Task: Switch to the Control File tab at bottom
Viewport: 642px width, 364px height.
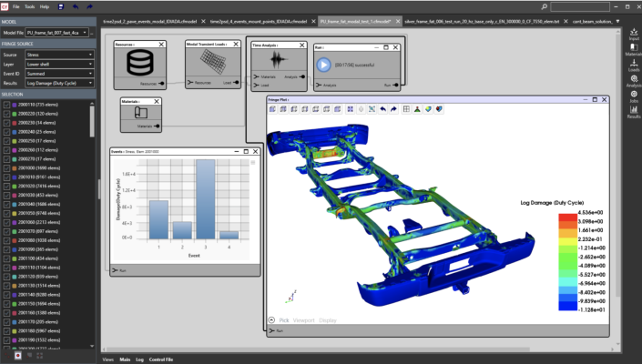Action: pyautogui.click(x=163, y=359)
